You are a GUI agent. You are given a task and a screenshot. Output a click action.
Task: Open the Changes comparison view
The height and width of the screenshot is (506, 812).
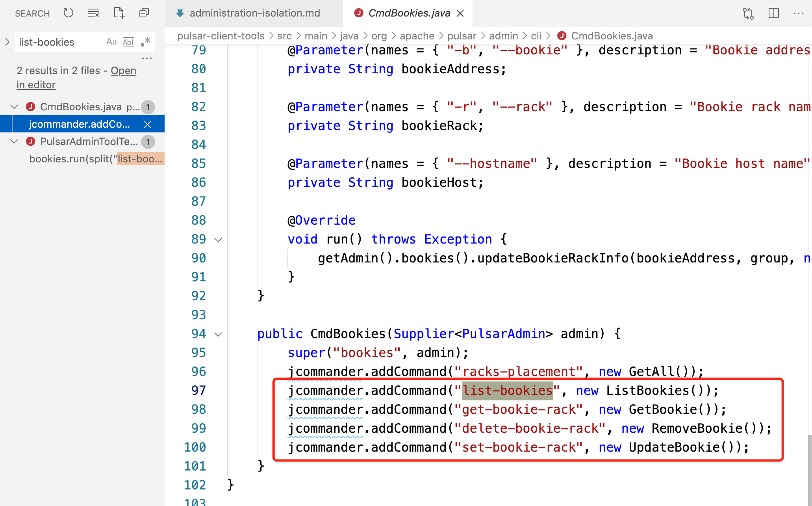[x=747, y=13]
